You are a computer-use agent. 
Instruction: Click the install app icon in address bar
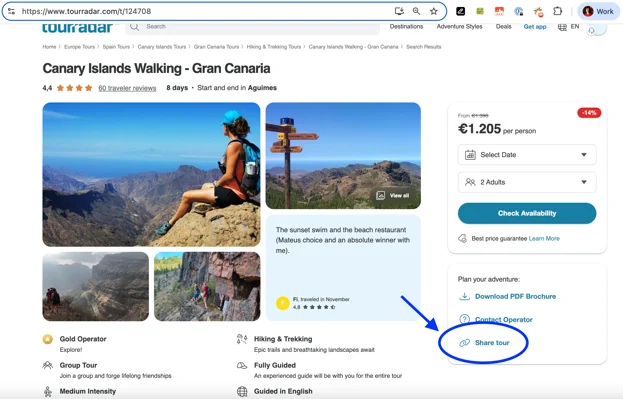click(399, 11)
